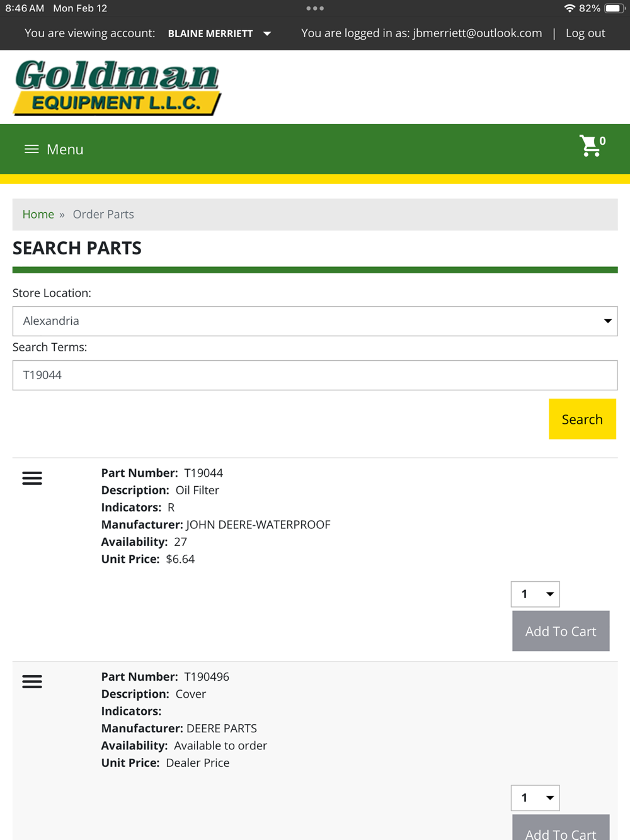The image size is (630, 840).
Task: Open options icon for part T19044
Action: pyautogui.click(x=32, y=478)
